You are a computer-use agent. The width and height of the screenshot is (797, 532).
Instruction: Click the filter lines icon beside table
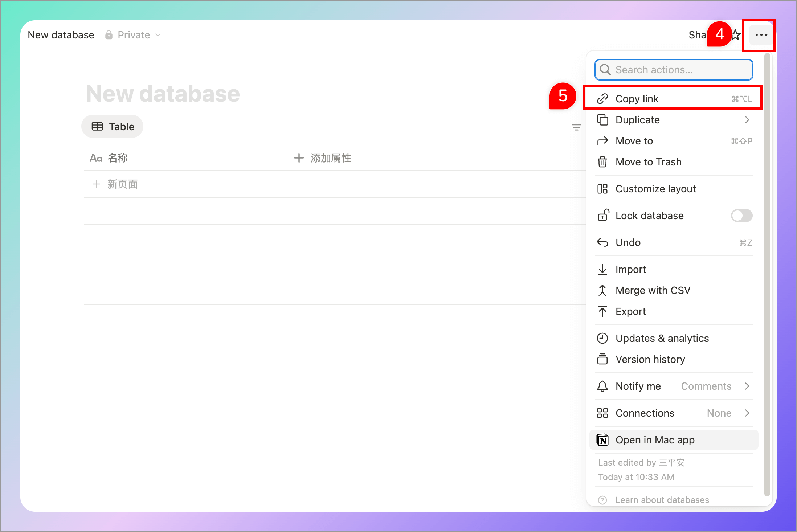pos(576,127)
